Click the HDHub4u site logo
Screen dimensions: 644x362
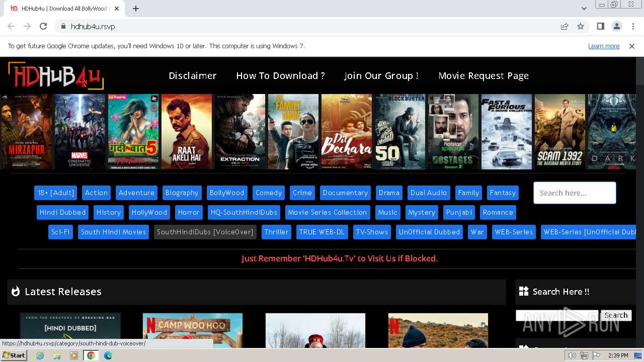56,76
